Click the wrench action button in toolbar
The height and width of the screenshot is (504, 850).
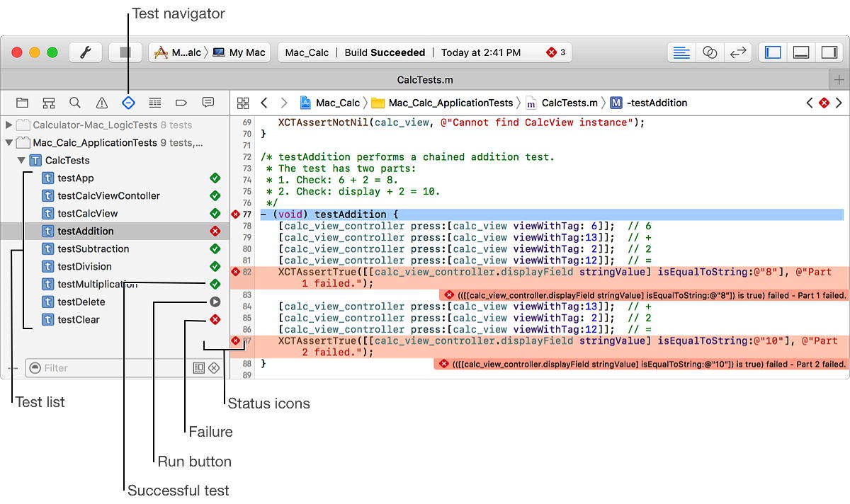(x=86, y=52)
